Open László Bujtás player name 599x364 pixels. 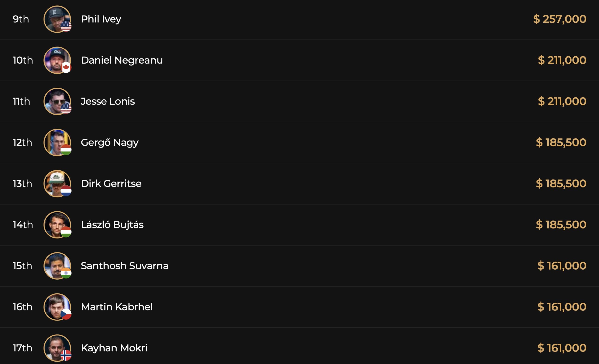112,225
